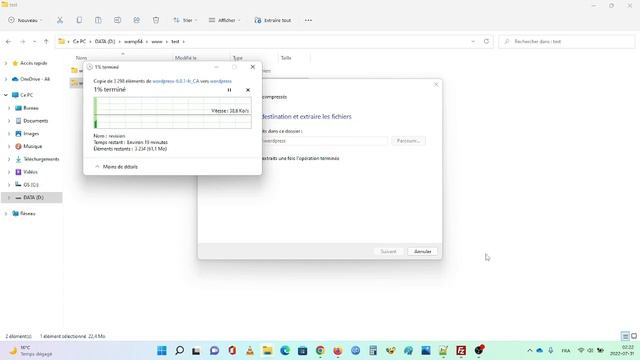Image resolution: width=640 pixels, height=360 pixels.
Task: Click www in the breadcrumb path
Action: point(157,42)
